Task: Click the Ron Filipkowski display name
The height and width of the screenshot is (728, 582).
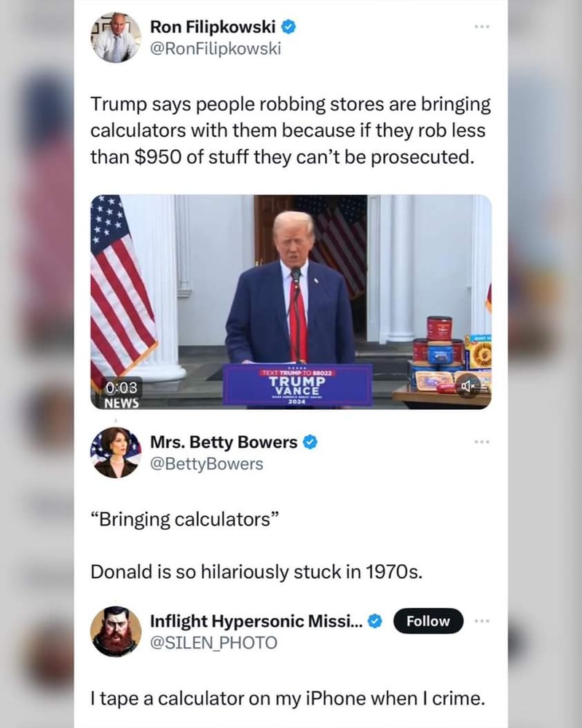Action: pyautogui.click(x=213, y=27)
